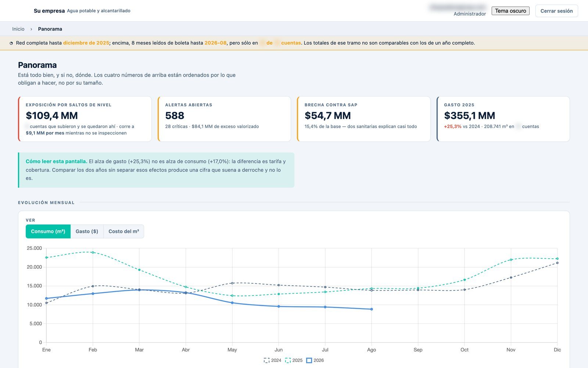
Task: Toggle the 2024 series legend swatch
Action: (266, 360)
